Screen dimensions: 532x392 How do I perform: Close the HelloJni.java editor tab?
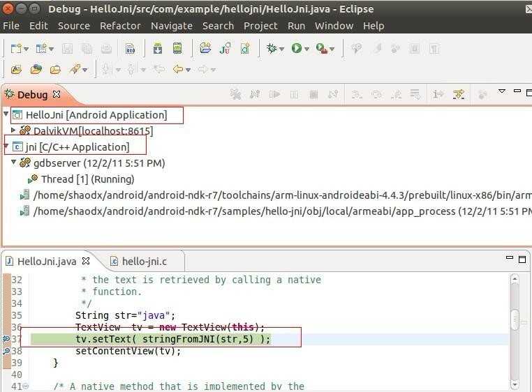pyautogui.click(x=86, y=261)
